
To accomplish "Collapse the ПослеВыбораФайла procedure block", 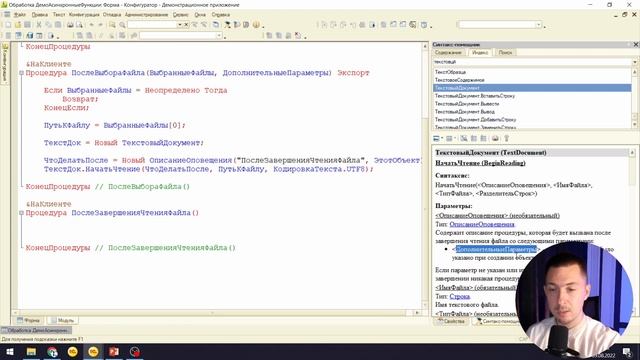I will (21, 73).
